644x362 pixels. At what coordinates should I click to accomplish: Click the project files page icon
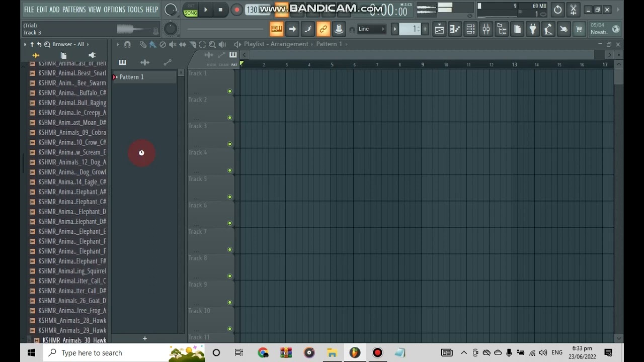(x=517, y=29)
